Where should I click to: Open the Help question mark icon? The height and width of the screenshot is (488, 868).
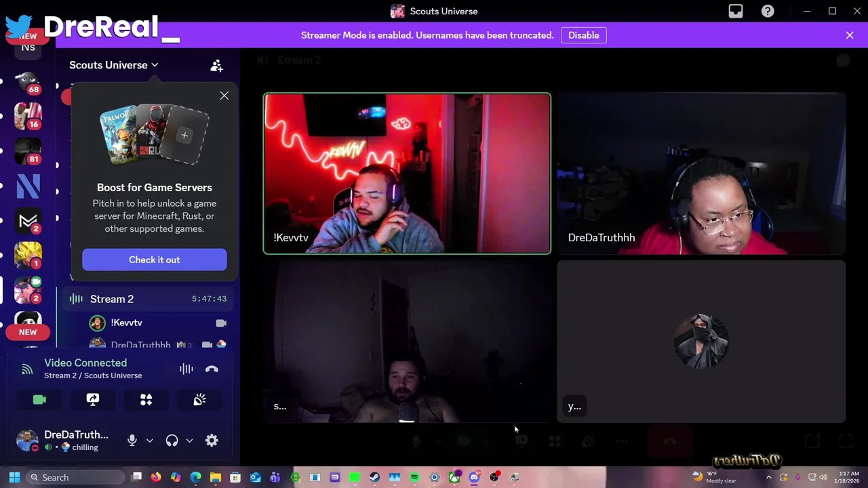coord(768,12)
